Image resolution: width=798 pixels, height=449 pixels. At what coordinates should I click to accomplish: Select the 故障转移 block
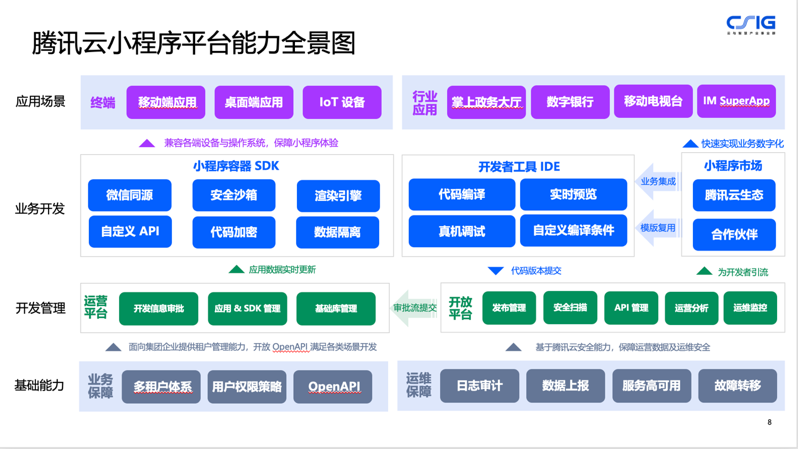(738, 386)
